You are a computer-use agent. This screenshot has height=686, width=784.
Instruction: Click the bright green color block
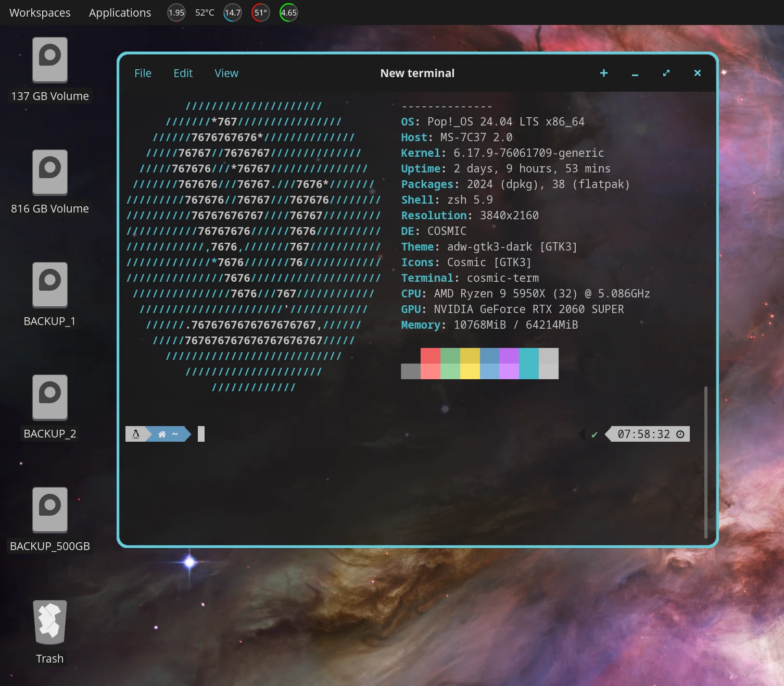[x=450, y=371]
